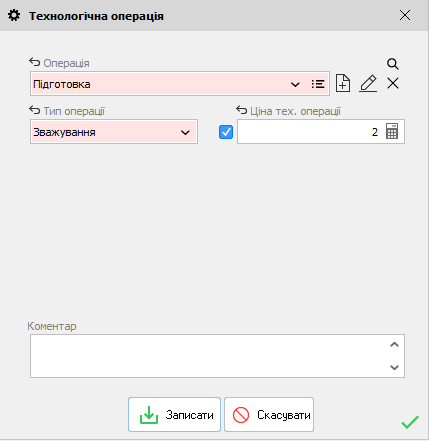Viewport: 429px width, 441px height.
Task: Reset Операція with its undo arrow icon
Action: click(35, 62)
